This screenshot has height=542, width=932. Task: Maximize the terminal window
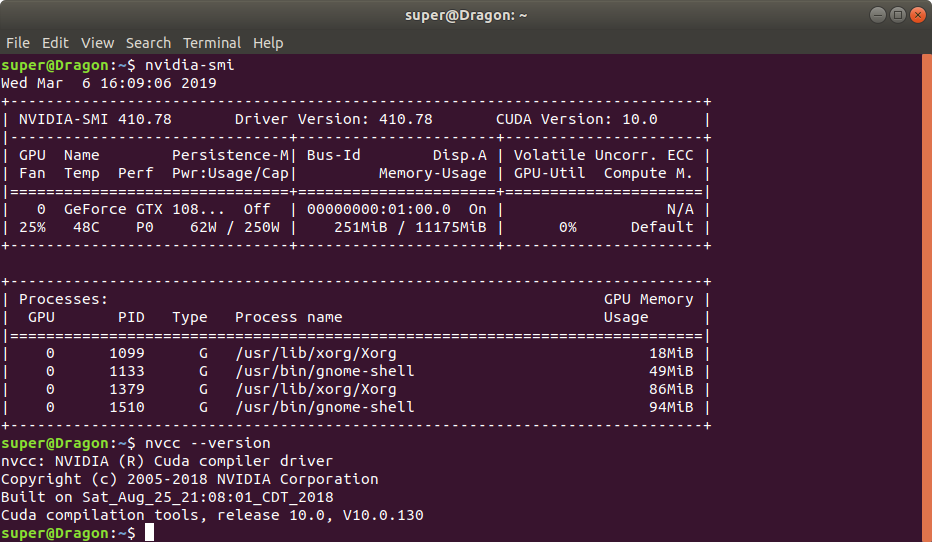click(x=898, y=15)
